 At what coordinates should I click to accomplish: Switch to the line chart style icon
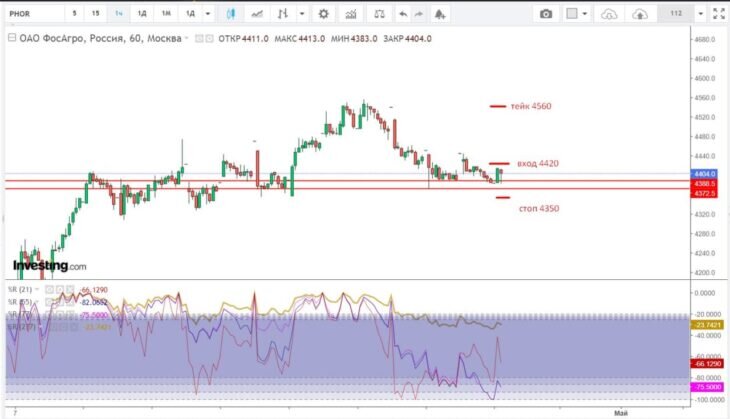(x=257, y=14)
